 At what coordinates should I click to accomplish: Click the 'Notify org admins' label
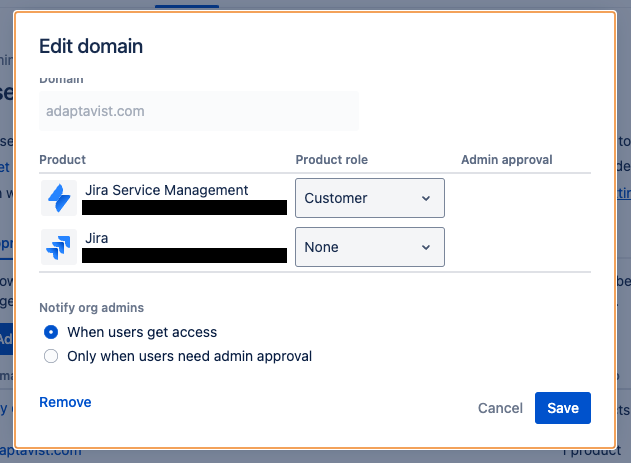pos(91,308)
